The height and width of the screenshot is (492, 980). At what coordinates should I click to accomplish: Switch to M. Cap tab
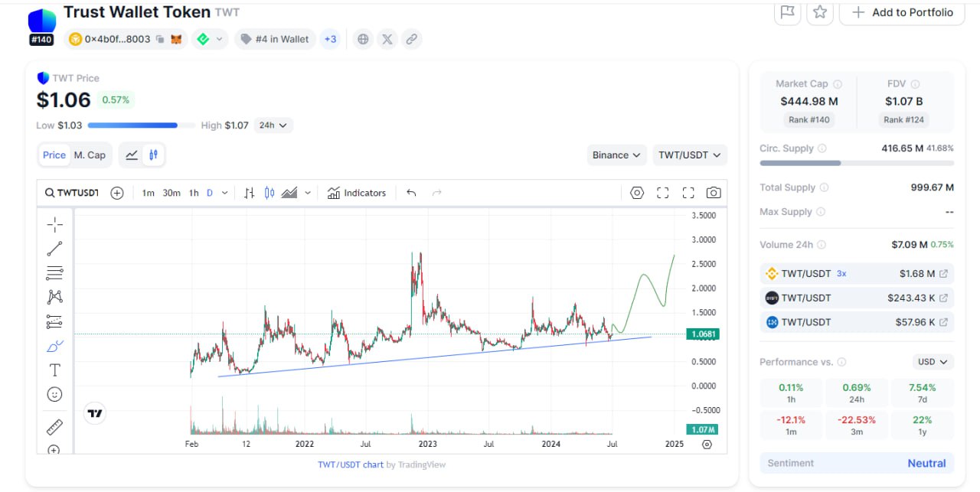point(90,155)
